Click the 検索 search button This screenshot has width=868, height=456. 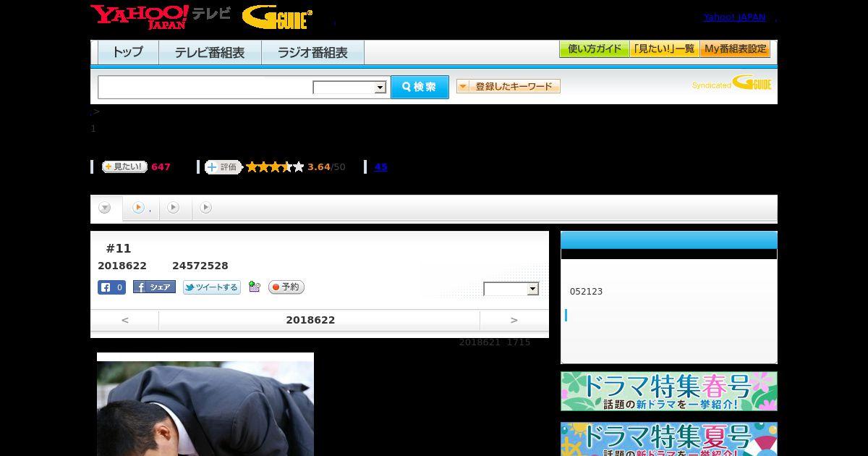point(420,87)
